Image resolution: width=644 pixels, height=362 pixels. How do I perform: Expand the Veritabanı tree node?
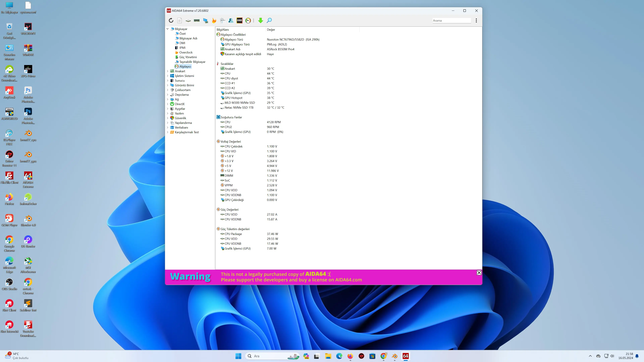pyautogui.click(x=168, y=127)
